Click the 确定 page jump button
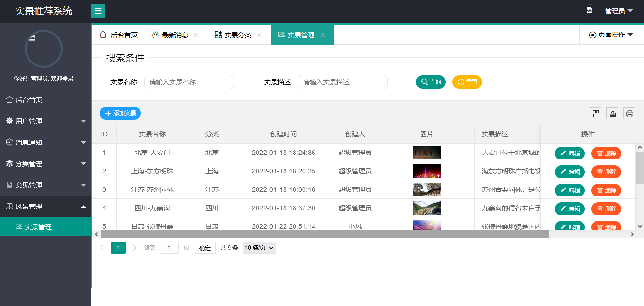 (205, 248)
